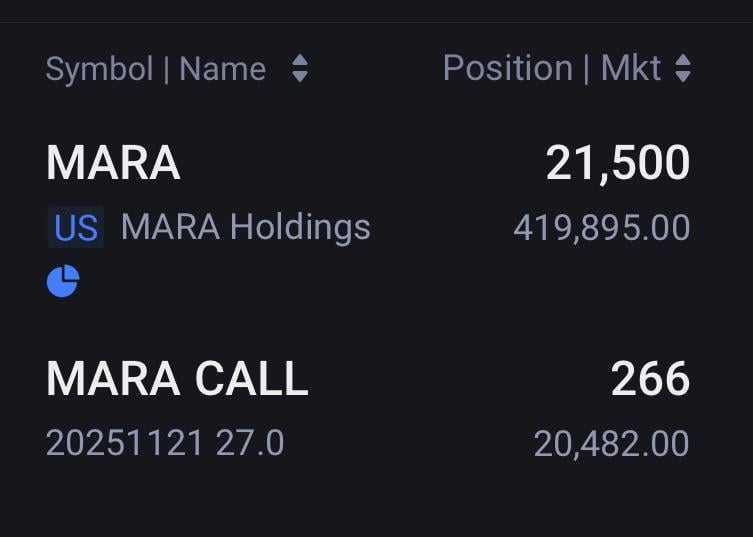Sort ascending with Symbol | Name up arrow

click(x=299, y=60)
